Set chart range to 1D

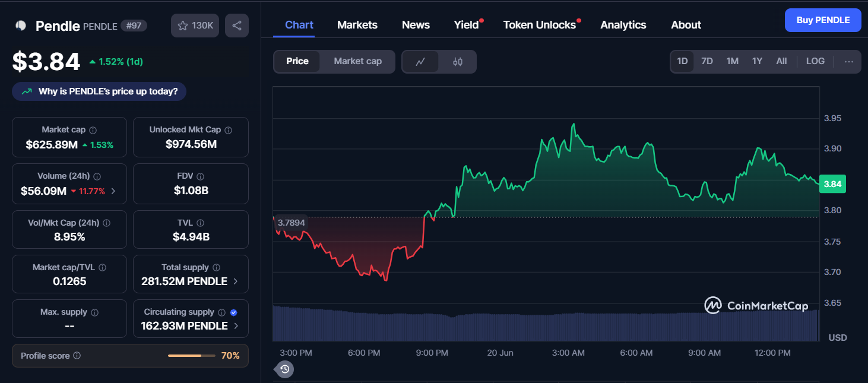tap(682, 61)
